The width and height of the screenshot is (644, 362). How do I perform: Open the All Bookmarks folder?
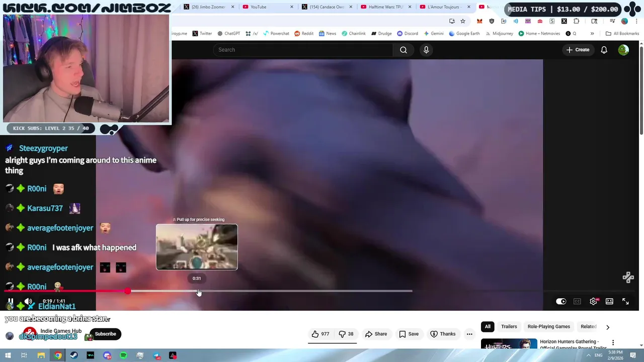pyautogui.click(x=622, y=33)
